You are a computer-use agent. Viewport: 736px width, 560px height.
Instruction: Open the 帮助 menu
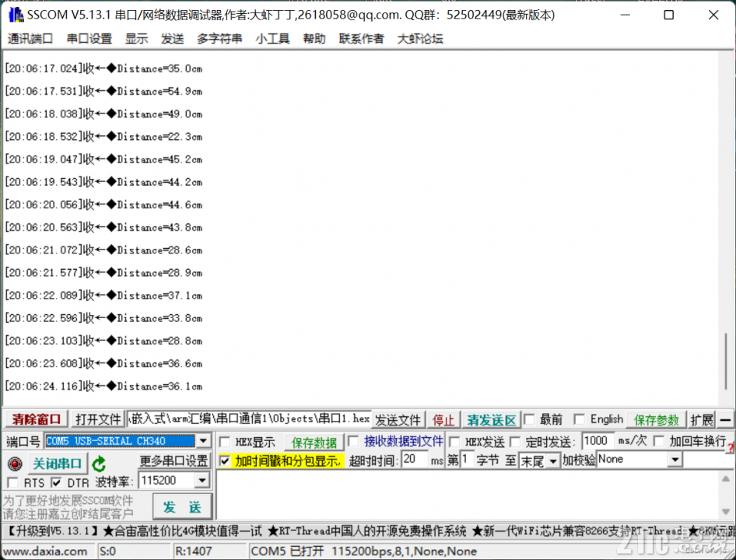(314, 38)
